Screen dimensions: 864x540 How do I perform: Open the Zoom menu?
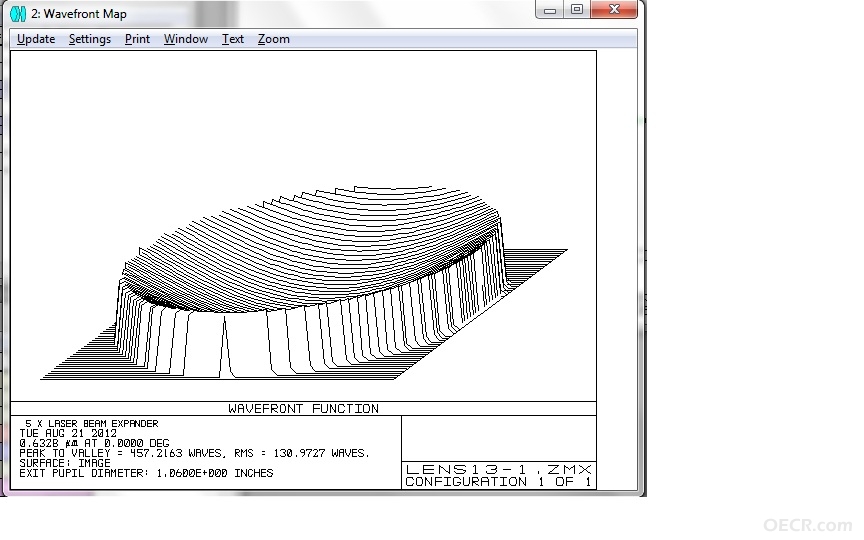click(273, 39)
